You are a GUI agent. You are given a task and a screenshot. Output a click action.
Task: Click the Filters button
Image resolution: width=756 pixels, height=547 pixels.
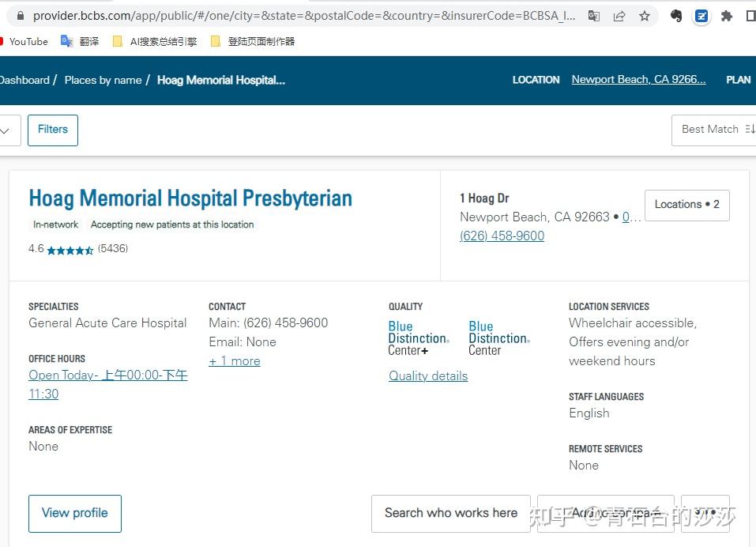53,130
